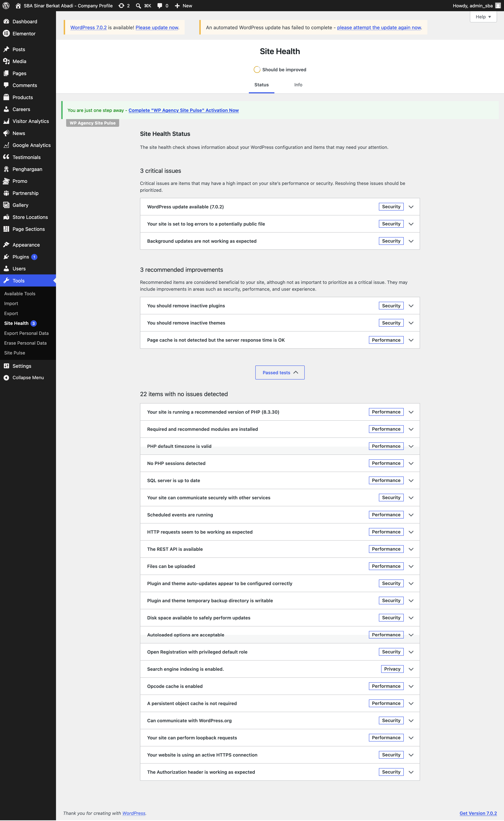Open the updates icon showing 2
Image resolution: width=504 pixels, height=821 pixels.
pos(121,6)
